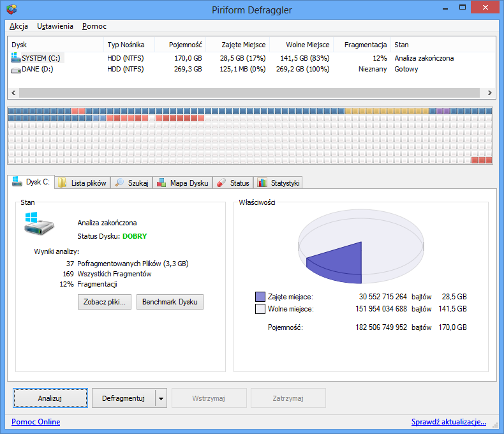Switch to the Szukaj tab
The width and height of the screenshot is (504, 434).
tap(132, 183)
